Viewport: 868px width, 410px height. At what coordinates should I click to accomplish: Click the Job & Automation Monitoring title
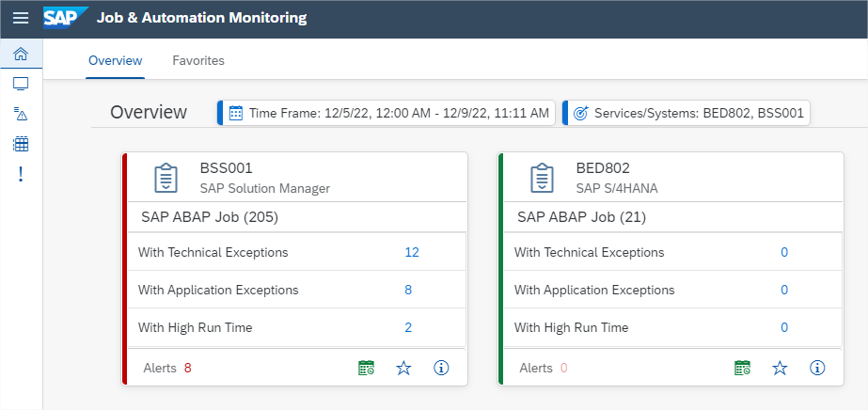pyautogui.click(x=201, y=18)
